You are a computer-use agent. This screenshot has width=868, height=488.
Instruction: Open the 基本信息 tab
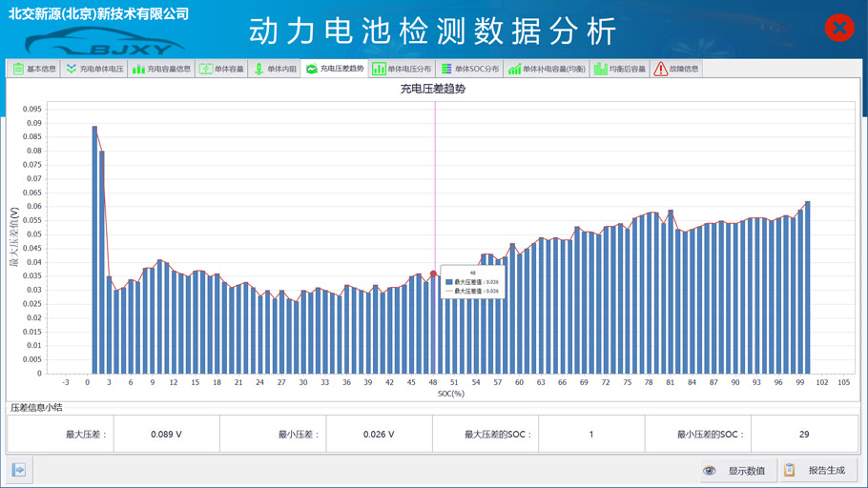pyautogui.click(x=34, y=69)
